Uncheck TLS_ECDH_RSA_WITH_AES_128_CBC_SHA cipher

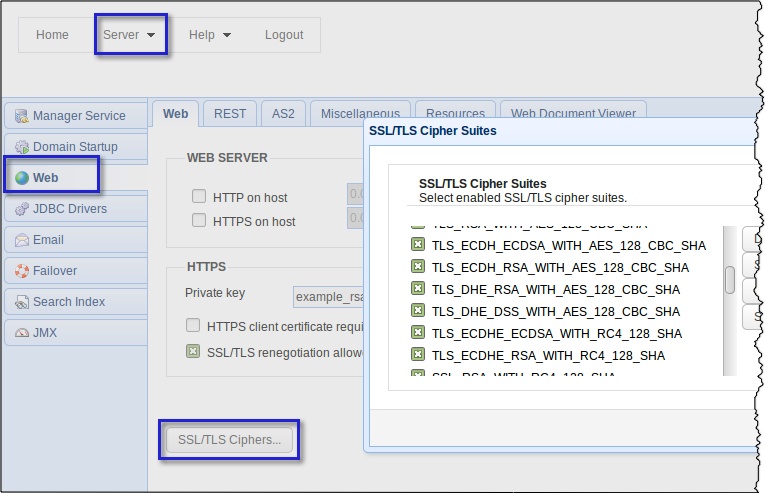[x=418, y=266]
